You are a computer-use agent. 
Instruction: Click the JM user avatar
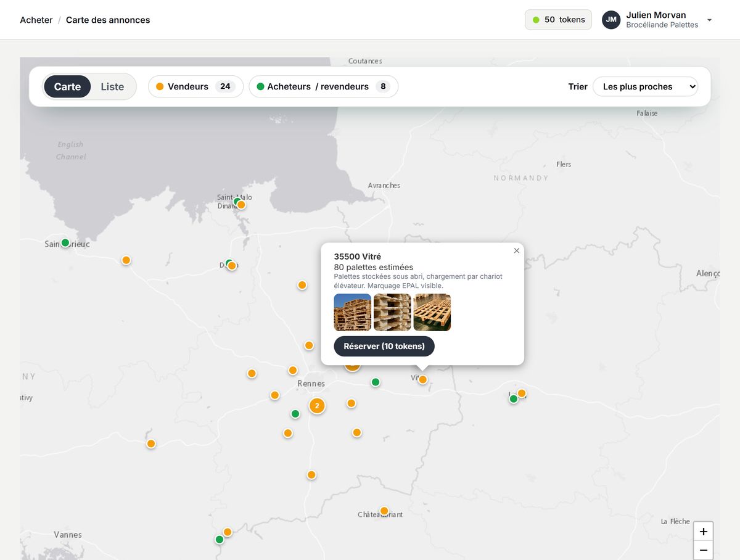611,20
